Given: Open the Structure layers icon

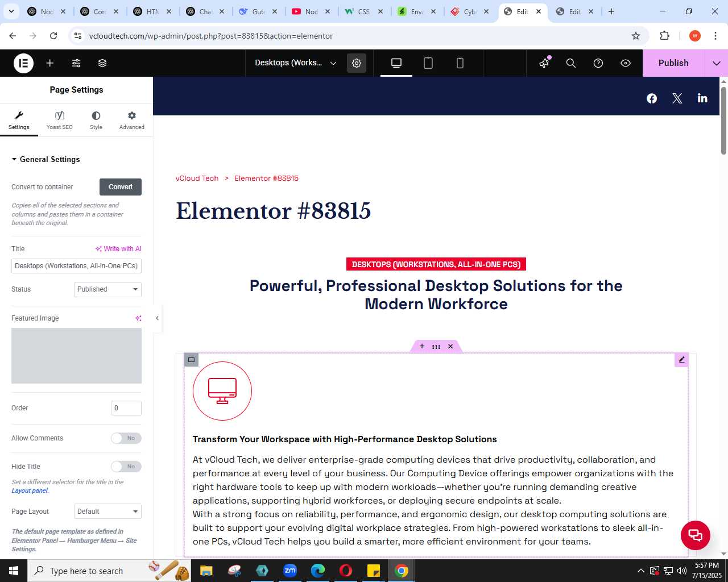Looking at the screenshot, I should pos(102,63).
